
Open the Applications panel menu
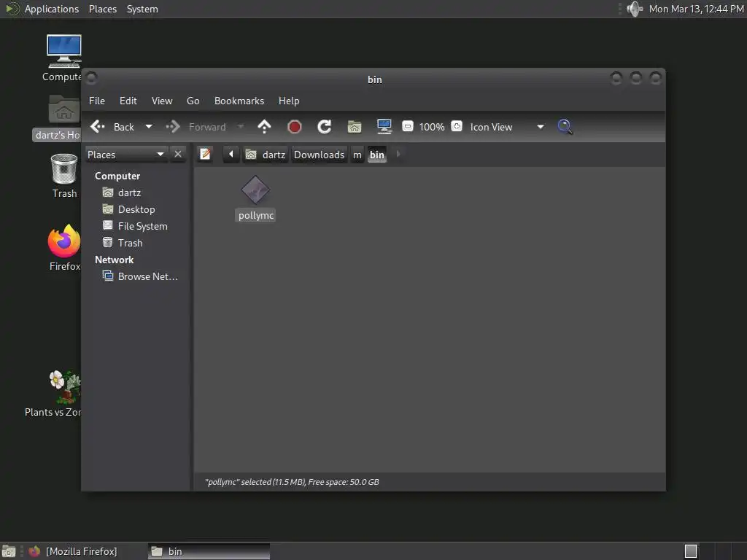coord(52,9)
